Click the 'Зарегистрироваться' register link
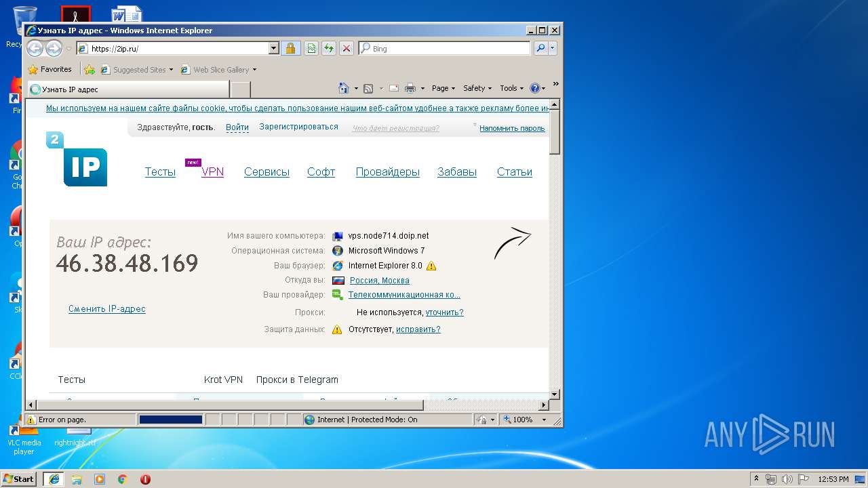 298,127
